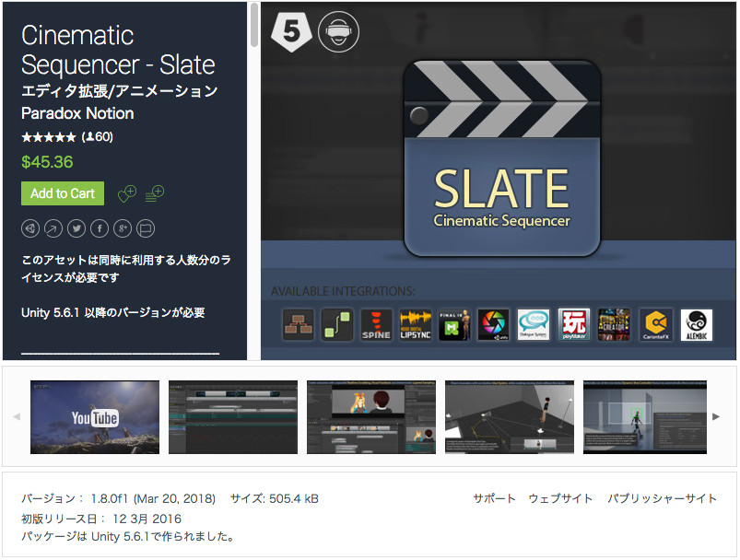Go to previous thumbnails with left arrow
Viewport: 740px width, 560px height.
[17, 416]
